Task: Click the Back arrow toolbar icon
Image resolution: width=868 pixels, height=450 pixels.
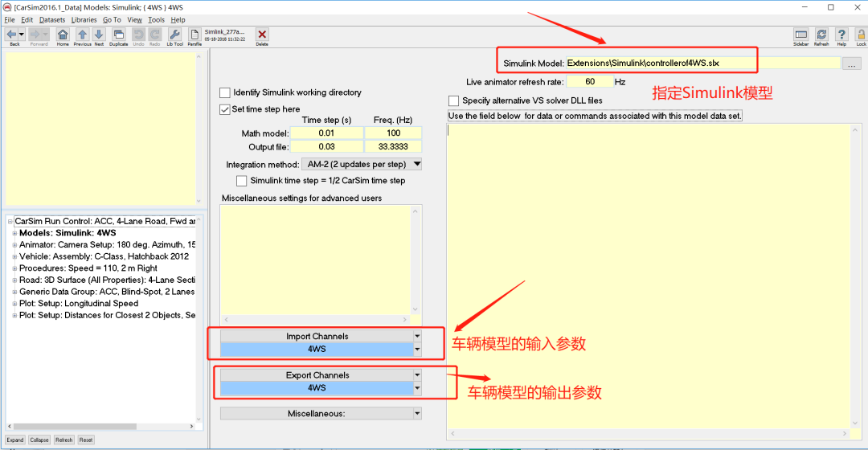Action: point(11,35)
